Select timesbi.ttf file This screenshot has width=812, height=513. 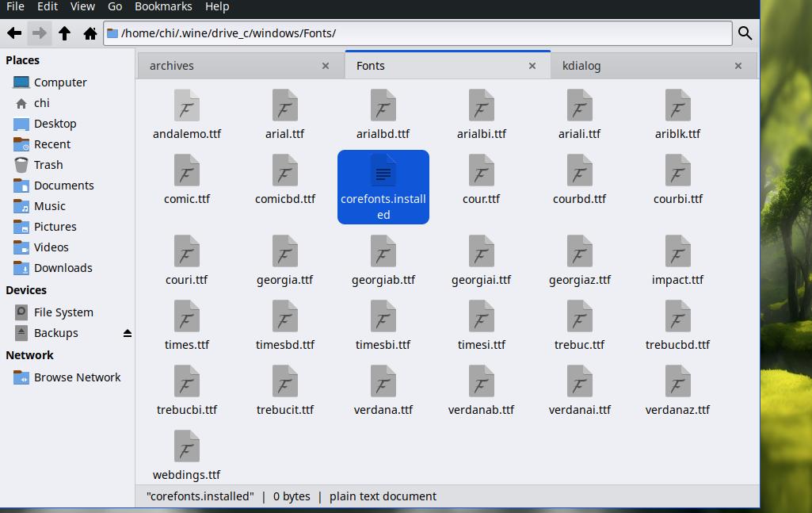[x=383, y=326]
